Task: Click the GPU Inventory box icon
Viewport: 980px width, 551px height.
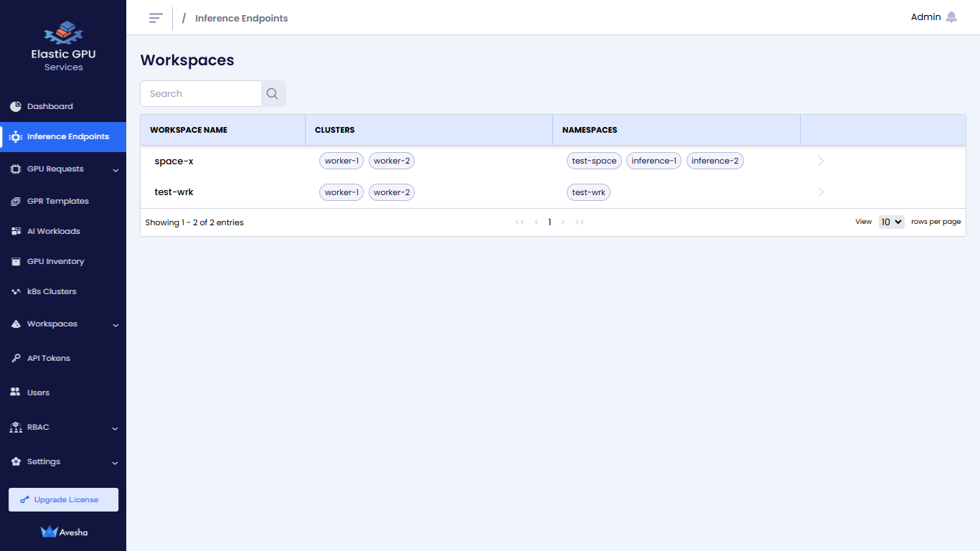Action: coord(16,262)
